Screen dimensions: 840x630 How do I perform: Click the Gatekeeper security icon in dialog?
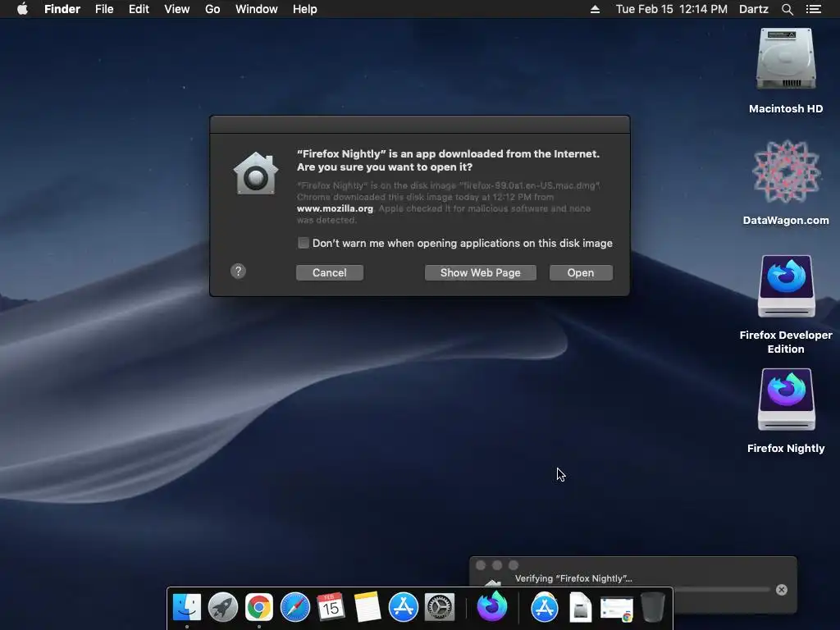pos(256,173)
